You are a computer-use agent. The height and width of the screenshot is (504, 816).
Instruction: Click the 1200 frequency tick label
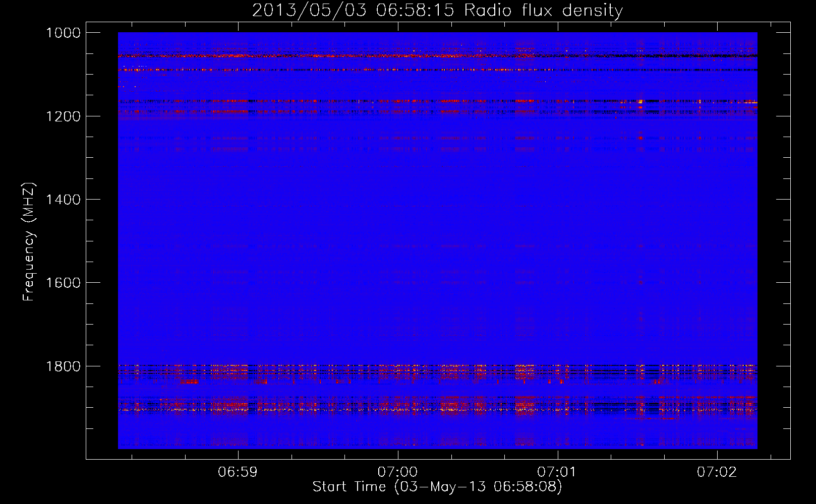64,116
